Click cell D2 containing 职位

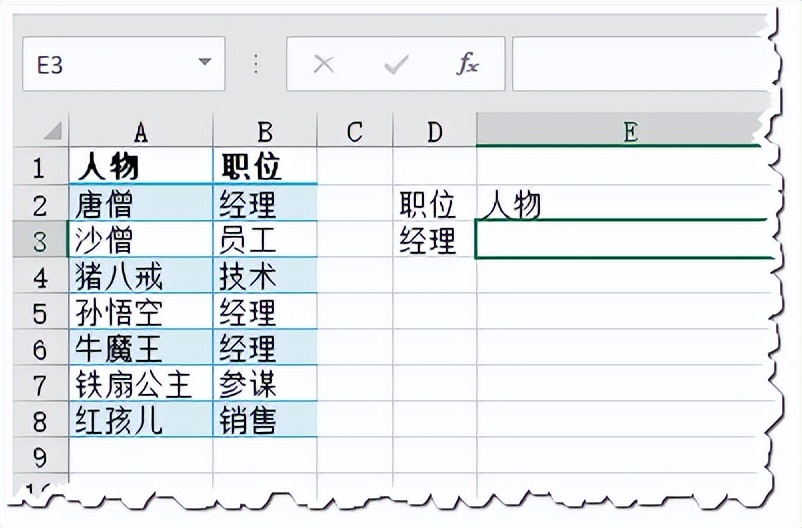coord(434,203)
